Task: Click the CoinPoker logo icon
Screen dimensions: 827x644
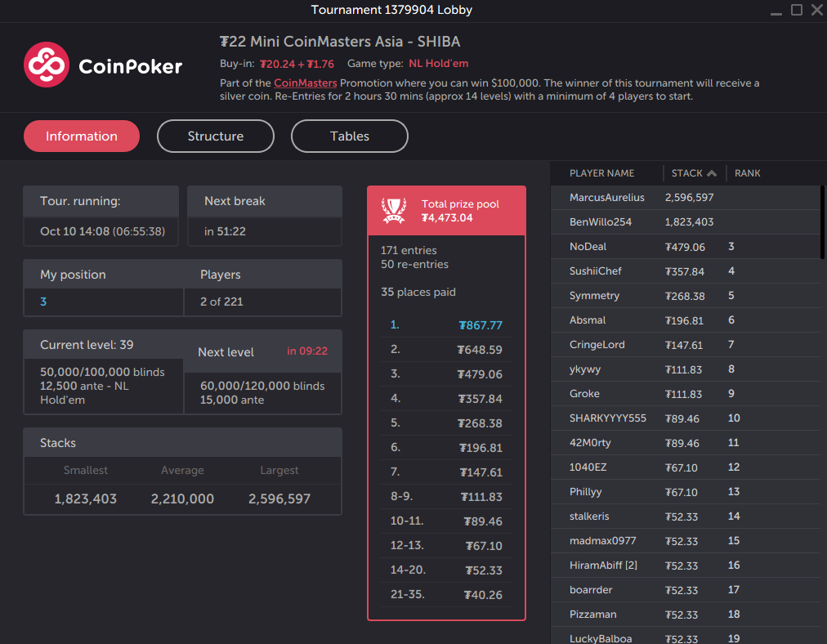Action: pyautogui.click(x=47, y=65)
